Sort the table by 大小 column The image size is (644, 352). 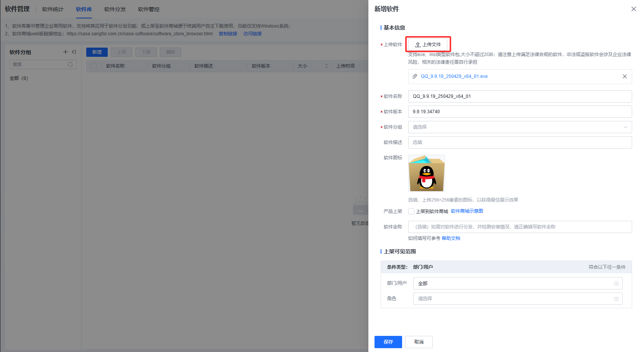pyautogui.click(x=327, y=66)
